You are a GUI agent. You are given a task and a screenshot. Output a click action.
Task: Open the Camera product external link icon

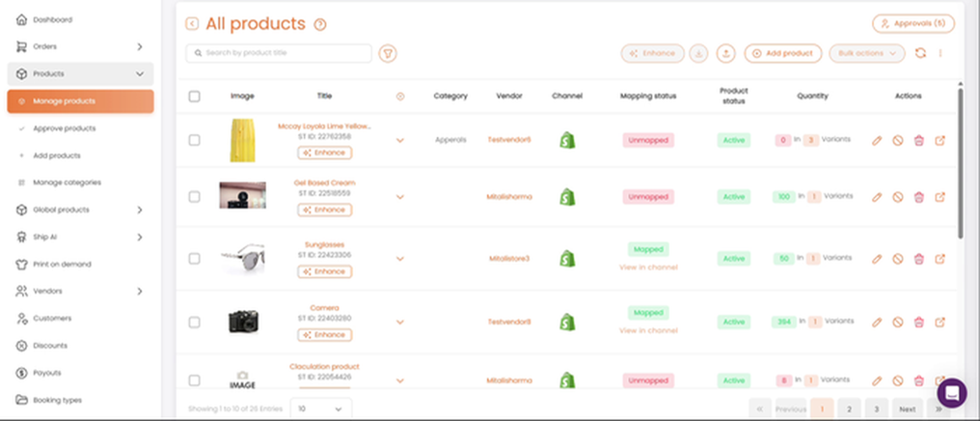click(x=940, y=323)
